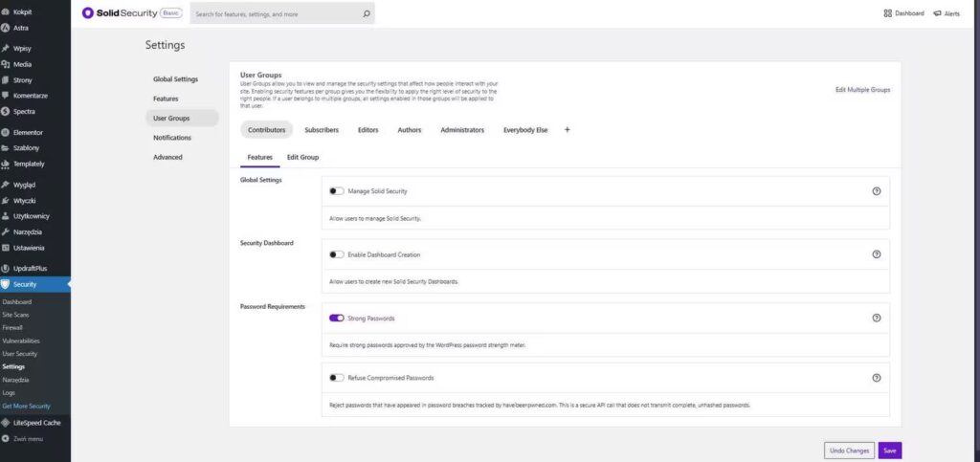Click the Astra icon in sidebar

click(x=5, y=28)
